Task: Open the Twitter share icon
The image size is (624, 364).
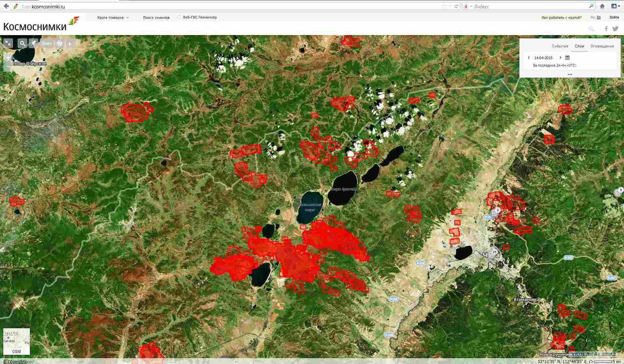Action: pos(615,29)
